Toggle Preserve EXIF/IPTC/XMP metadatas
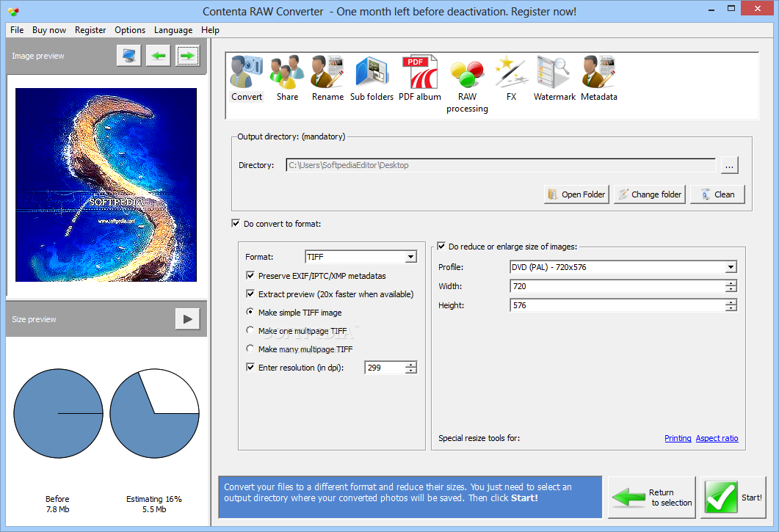Image resolution: width=779 pixels, height=532 pixels. point(250,275)
